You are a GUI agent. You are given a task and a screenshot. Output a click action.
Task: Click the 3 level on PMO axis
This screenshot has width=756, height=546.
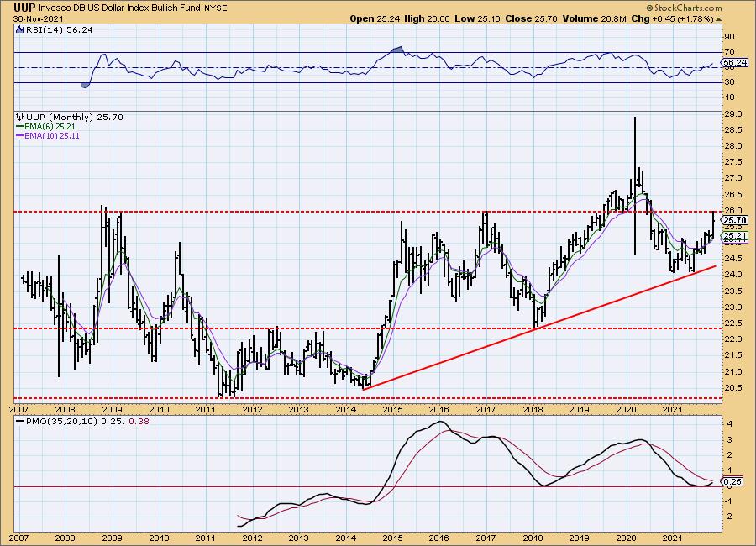point(731,439)
